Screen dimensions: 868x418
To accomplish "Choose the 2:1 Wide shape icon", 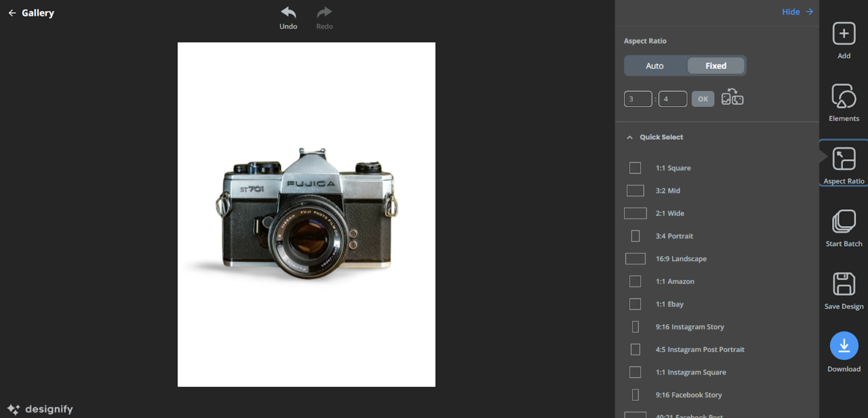I will click(635, 213).
